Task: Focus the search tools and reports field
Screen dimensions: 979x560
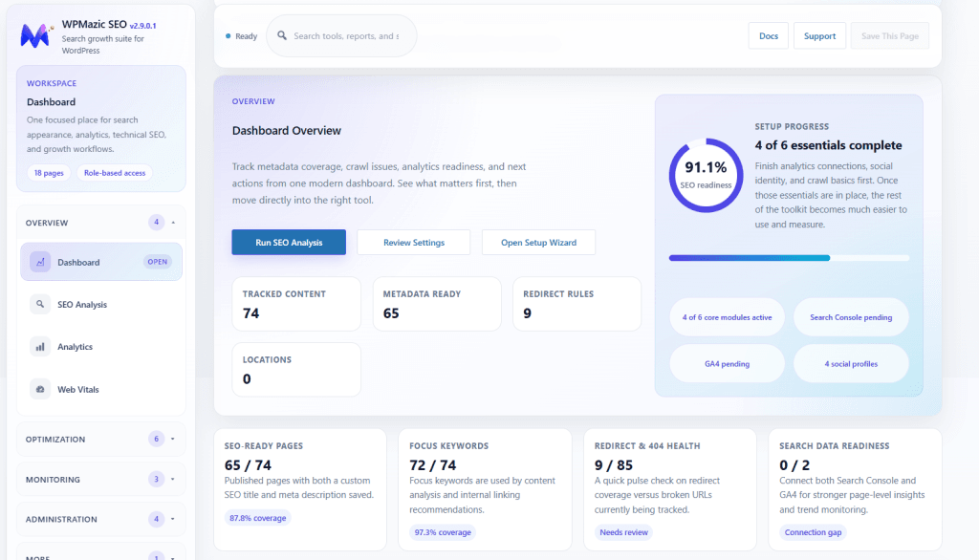Action: click(x=341, y=35)
